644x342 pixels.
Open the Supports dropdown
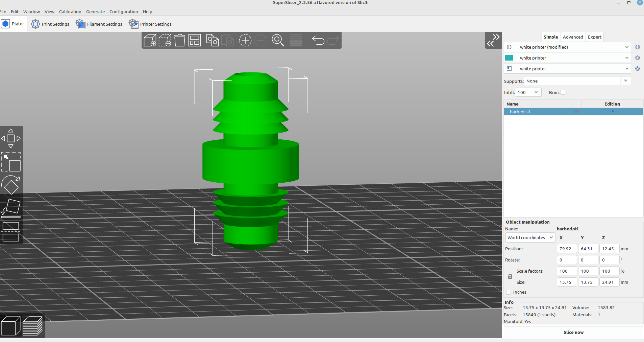[626, 81]
